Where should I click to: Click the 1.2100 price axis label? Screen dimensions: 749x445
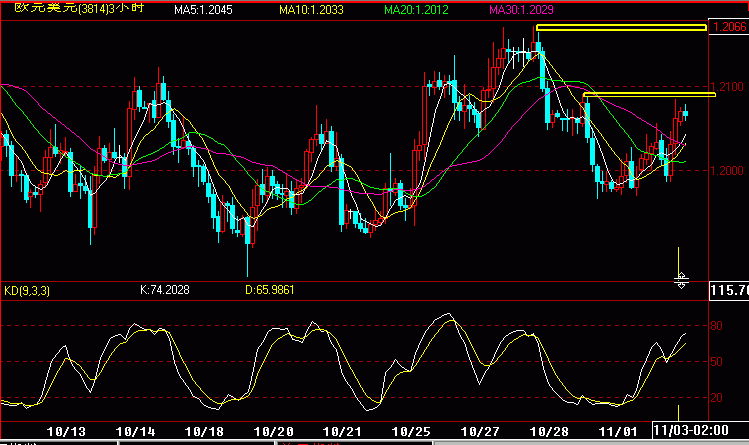pos(728,87)
